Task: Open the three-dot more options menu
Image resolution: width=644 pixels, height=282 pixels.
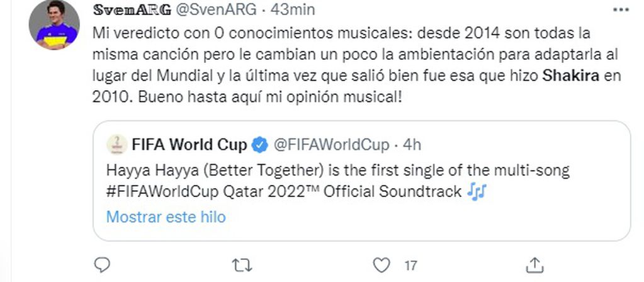Action: click(621, 11)
